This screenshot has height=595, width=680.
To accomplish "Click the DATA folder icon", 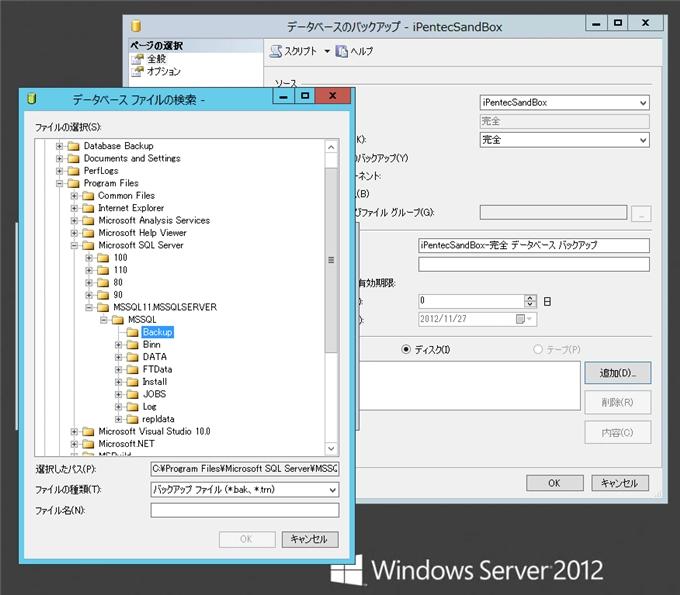I will coord(132,357).
